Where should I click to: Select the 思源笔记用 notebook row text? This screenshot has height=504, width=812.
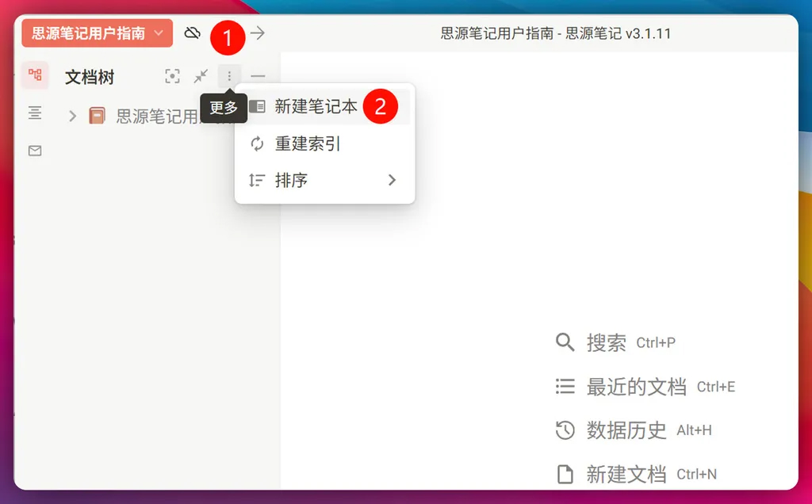[158, 116]
